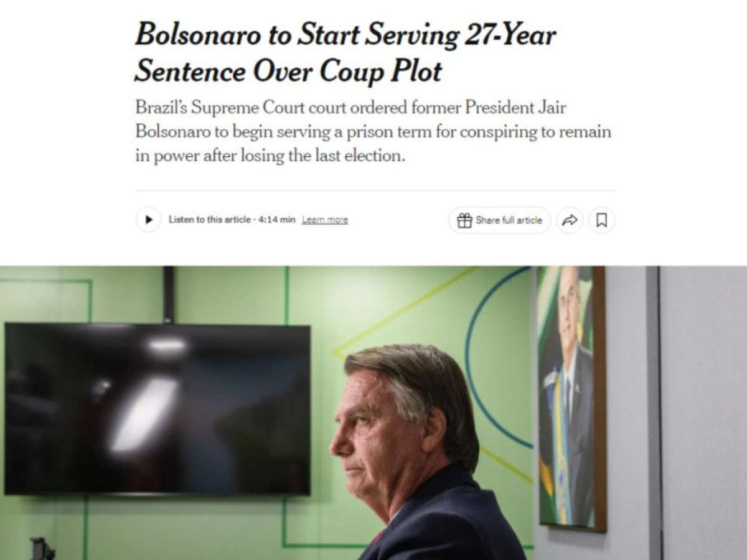Play the article audio
The image size is (747, 560).
click(x=148, y=220)
